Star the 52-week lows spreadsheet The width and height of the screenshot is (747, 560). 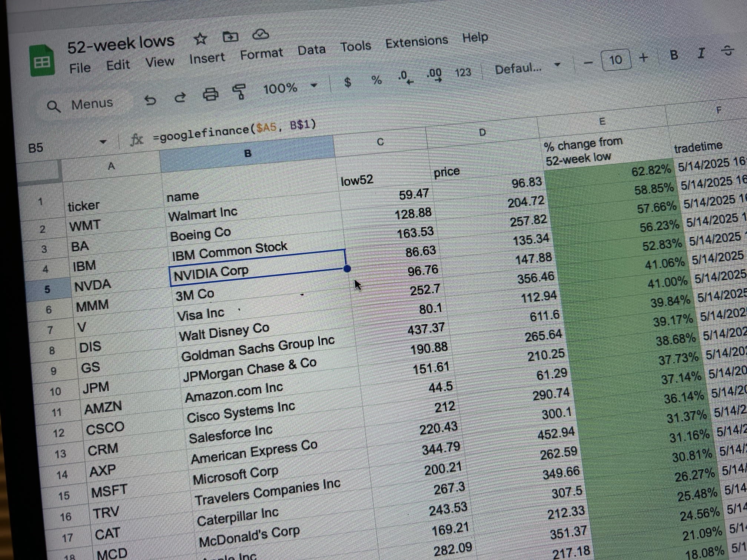click(200, 38)
